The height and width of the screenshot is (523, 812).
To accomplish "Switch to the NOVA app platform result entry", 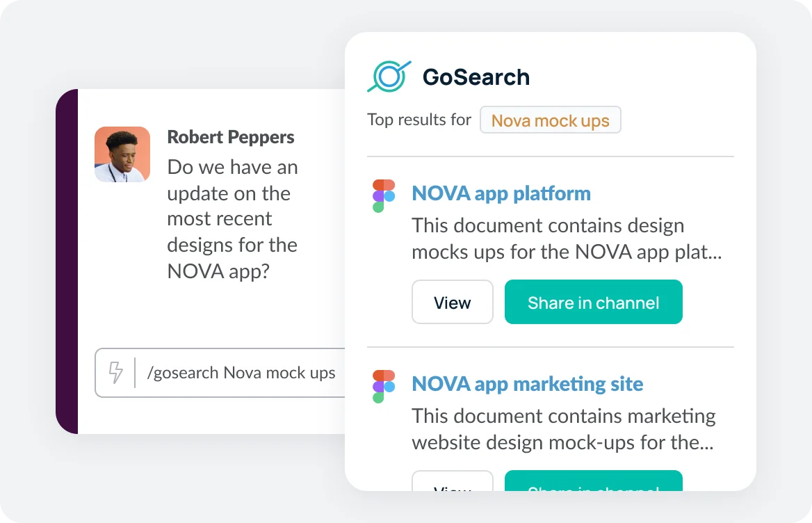I will [x=501, y=193].
